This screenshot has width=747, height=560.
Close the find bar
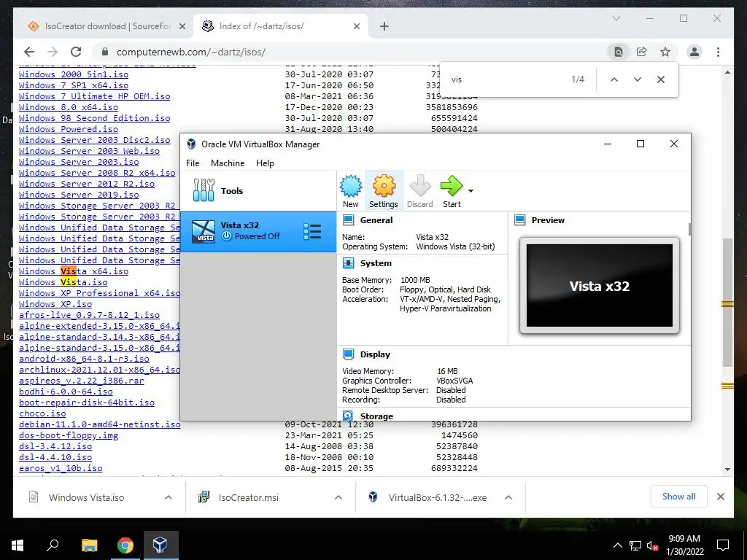click(x=661, y=79)
